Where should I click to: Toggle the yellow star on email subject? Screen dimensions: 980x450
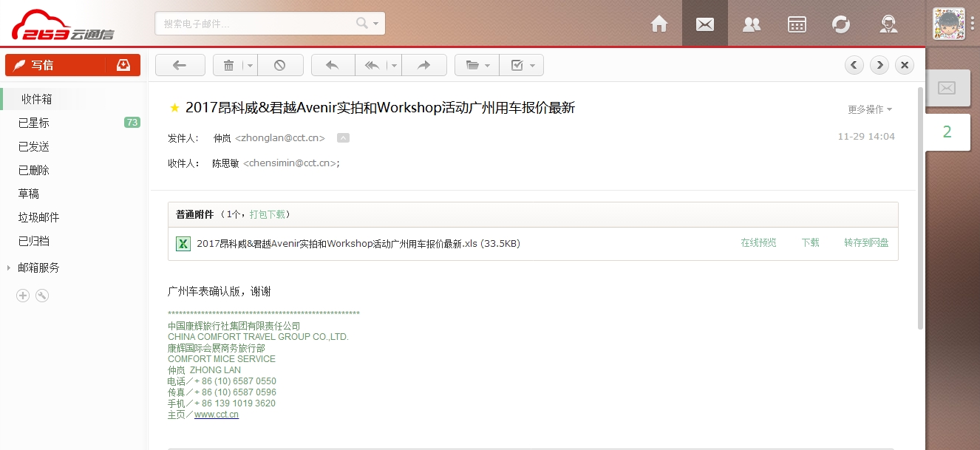click(x=174, y=108)
